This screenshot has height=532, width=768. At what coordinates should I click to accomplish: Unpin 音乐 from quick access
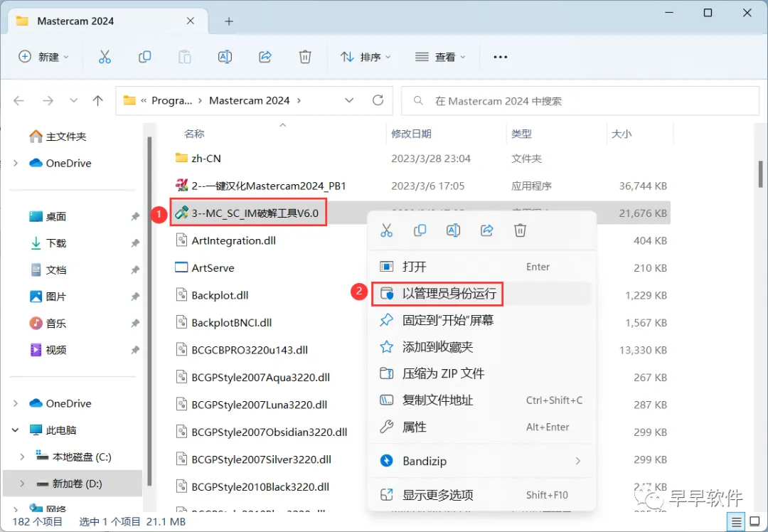[135, 324]
